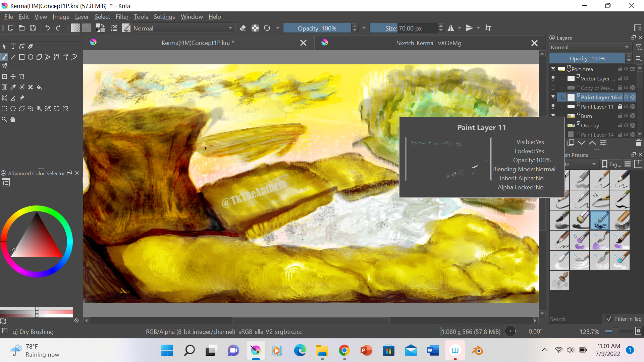The image size is (644, 362).
Task: Switch to the Sketch_Kerma__vXOeMg document tab
Action: (429, 43)
